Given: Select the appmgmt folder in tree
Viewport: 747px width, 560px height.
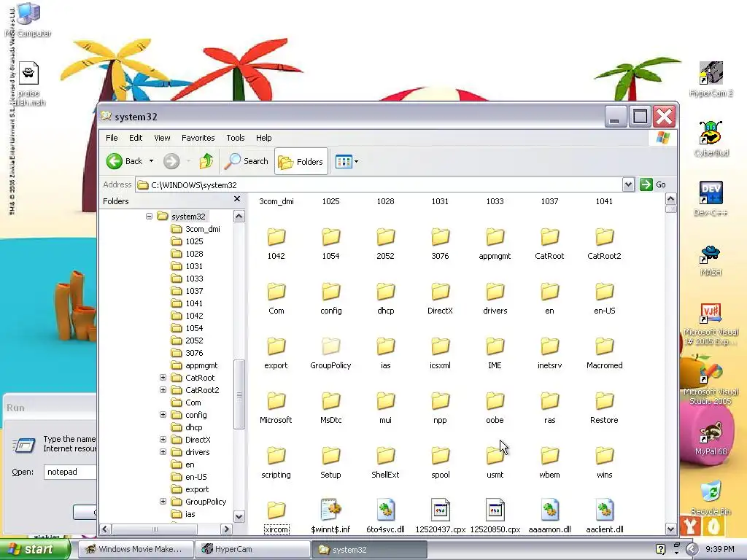Looking at the screenshot, I should click(194, 365).
